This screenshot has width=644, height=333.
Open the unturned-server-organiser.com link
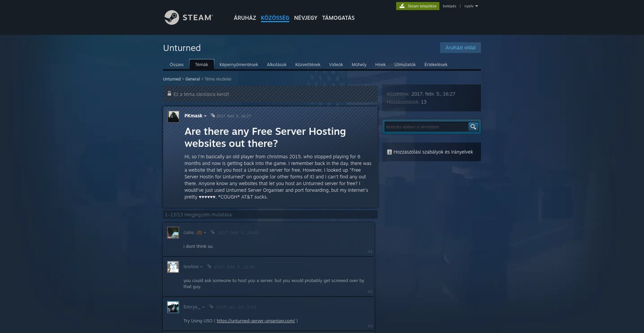click(256, 321)
